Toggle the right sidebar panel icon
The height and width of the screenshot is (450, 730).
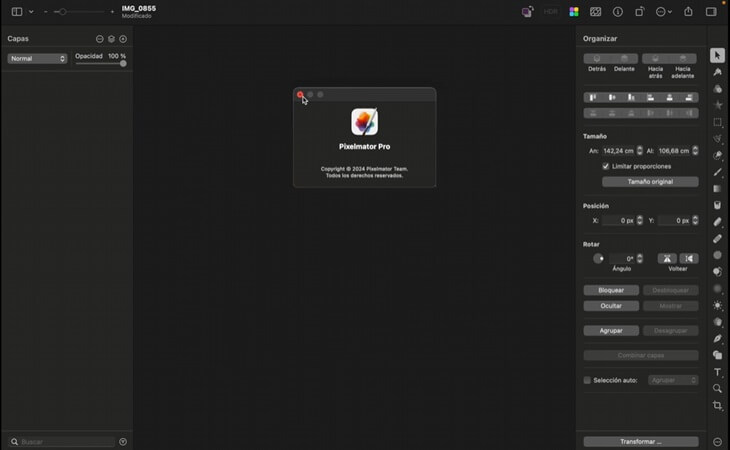pos(711,12)
